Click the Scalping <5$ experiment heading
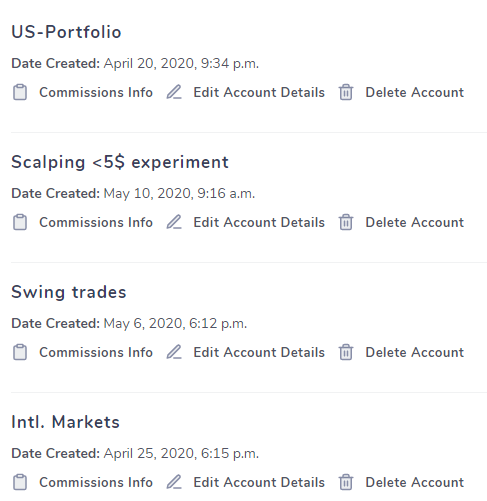Image resolution: width=487 pixels, height=501 pixels. pos(120,163)
